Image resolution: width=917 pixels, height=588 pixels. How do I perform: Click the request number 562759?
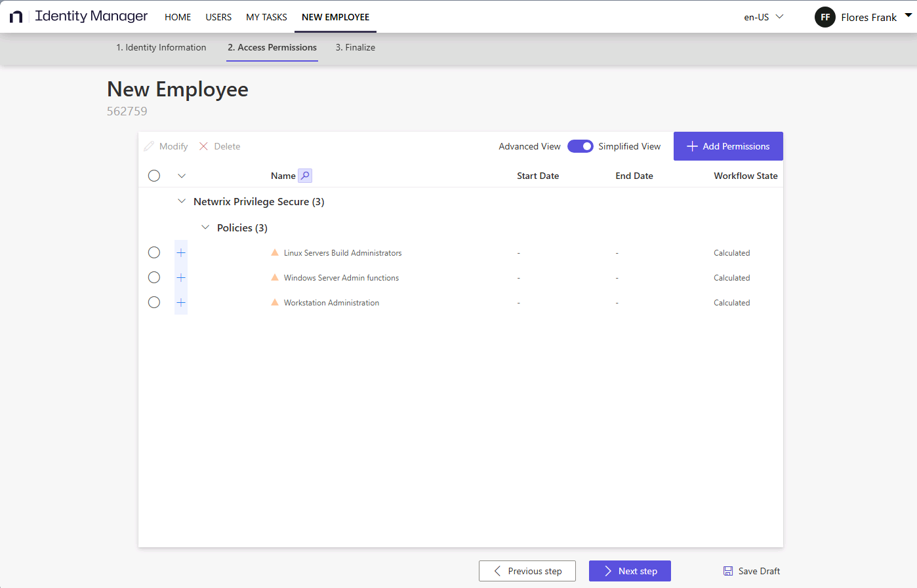point(127,111)
